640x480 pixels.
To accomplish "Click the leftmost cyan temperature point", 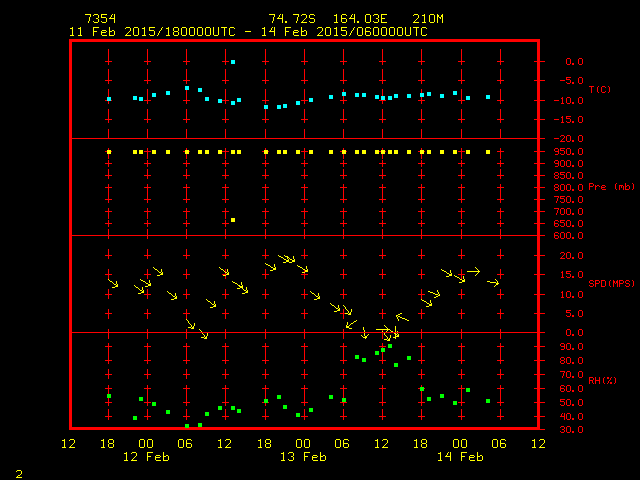I will tap(109, 99).
